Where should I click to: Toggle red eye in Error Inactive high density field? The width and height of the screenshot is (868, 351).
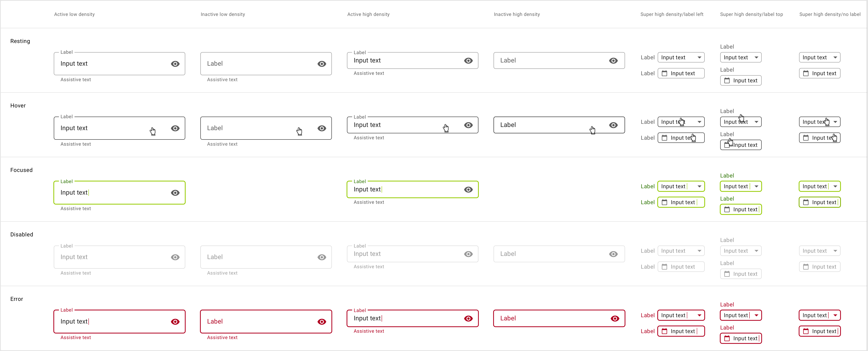point(615,318)
